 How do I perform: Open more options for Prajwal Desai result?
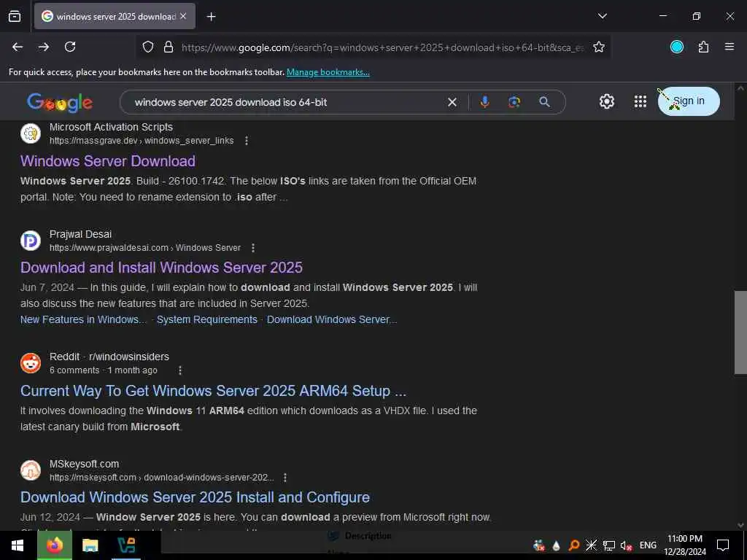[253, 248]
